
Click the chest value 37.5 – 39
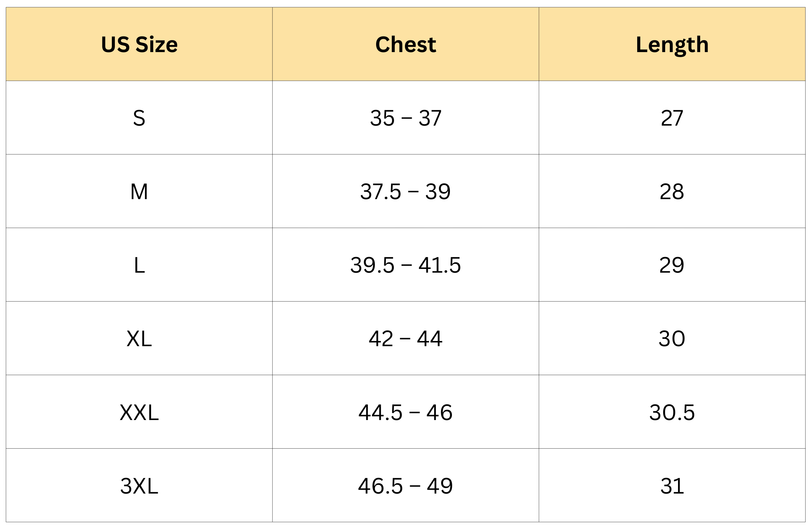tap(405, 192)
